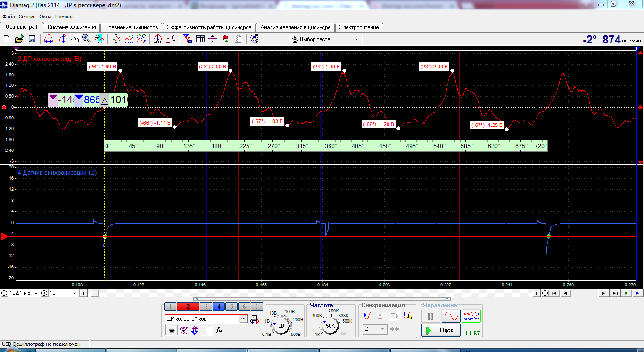Open the Окна menu
Image resolution: width=644 pixels, height=352 pixels.
pos(46,17)
